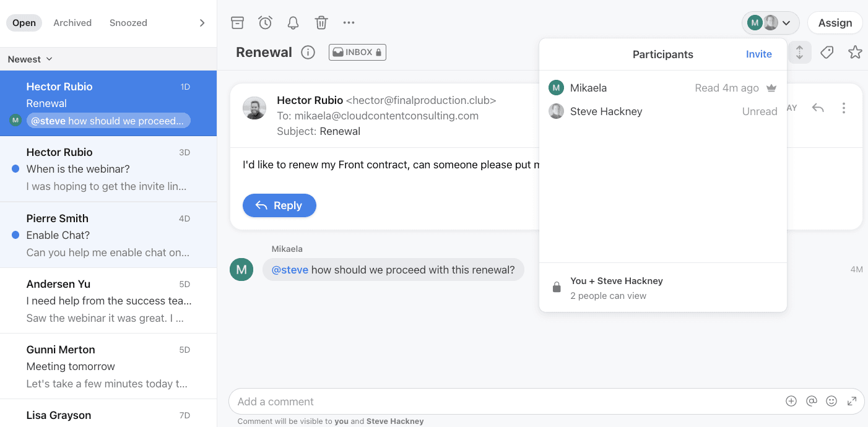The image size is (868, 427).
Task: Click Steve Hackney's avatar in Participants
Action: point(556,111)
